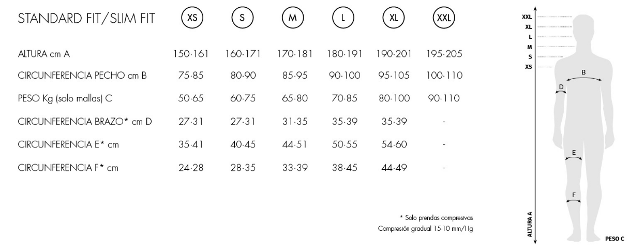Click the 170·181 height value for M

293,54
